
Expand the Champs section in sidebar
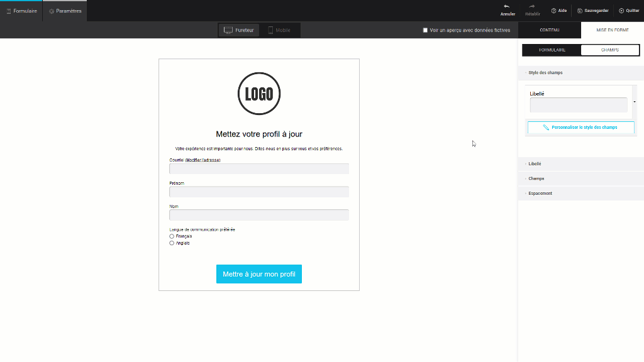[x=536, y=178]
